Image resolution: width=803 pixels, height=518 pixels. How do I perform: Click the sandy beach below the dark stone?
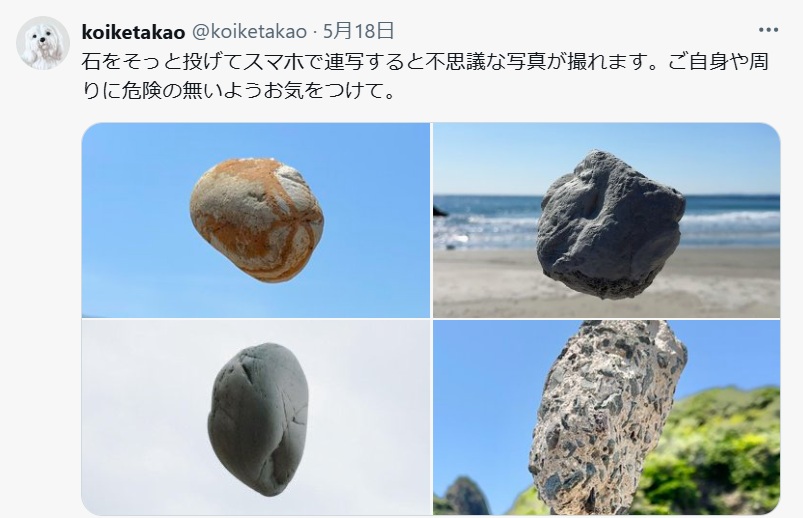coord(604,305)
